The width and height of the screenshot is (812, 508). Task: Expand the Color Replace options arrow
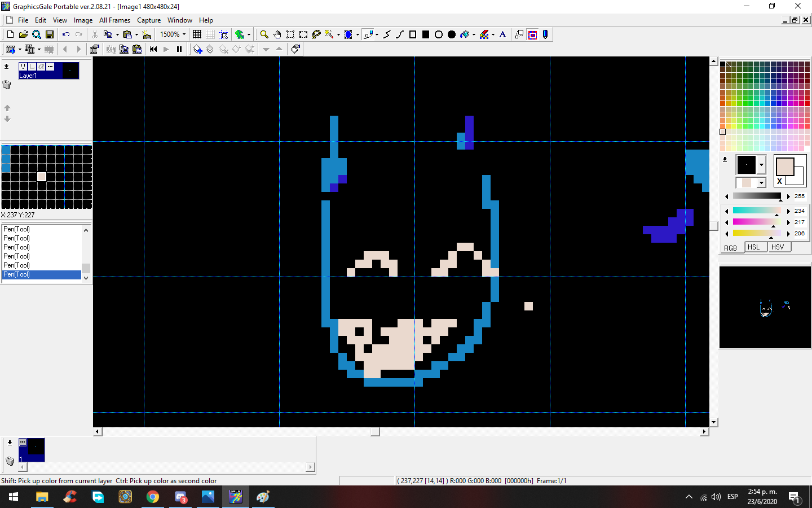coord(493,34)
